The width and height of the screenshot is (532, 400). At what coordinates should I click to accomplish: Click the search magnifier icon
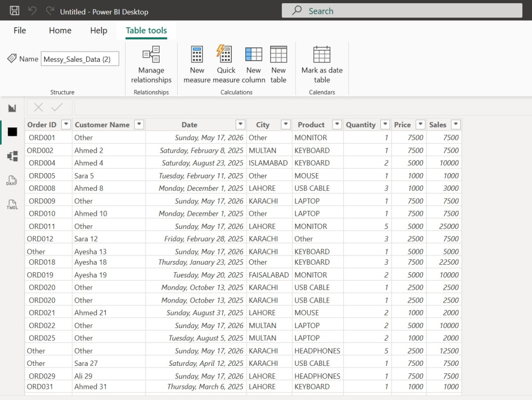[x=297, y=11]
